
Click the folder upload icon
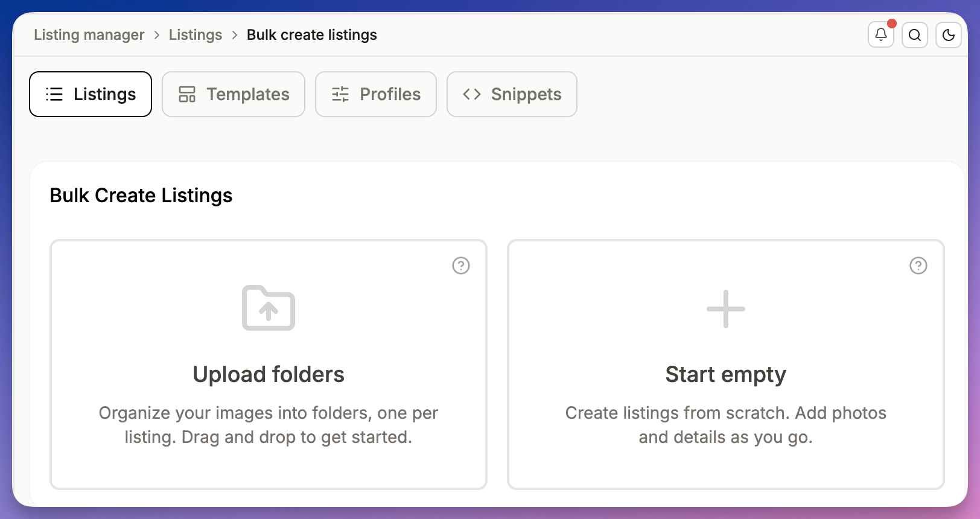pyautogui.click(x=269, y=308)
